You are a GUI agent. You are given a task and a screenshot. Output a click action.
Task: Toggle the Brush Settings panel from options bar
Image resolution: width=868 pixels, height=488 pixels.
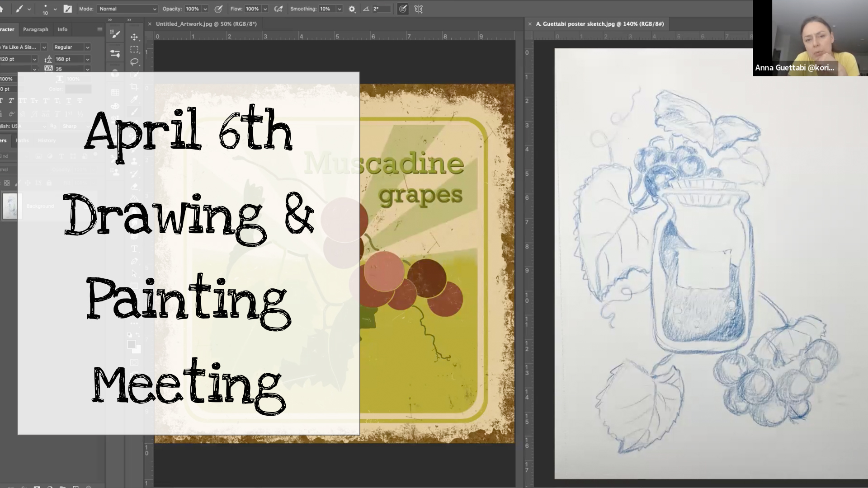pos(67,9)
